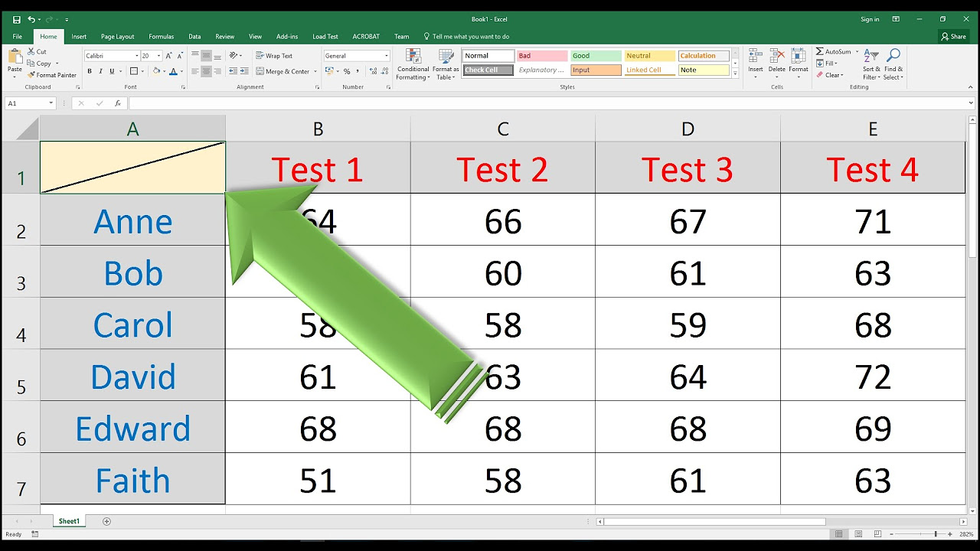Open the Fill dropdown in Editing group
The width and height of the screenshot is (980, 551).
827,64
